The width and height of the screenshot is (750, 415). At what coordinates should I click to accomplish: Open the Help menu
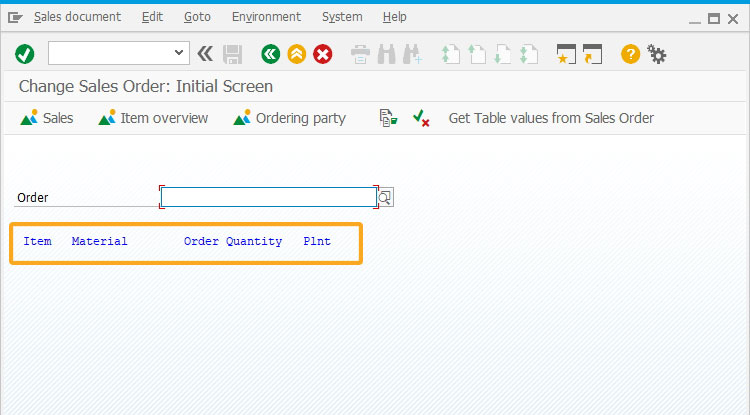coord(395,17)
